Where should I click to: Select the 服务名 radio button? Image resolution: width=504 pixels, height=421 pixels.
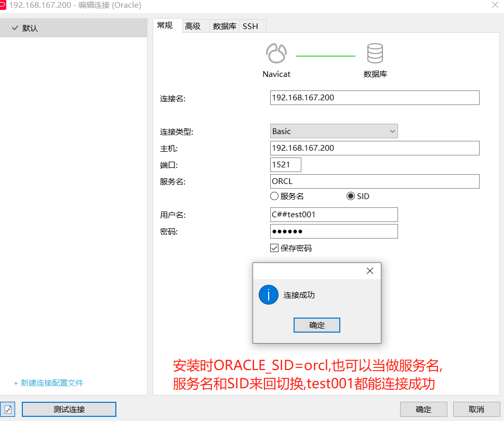[x=274, y=196]
